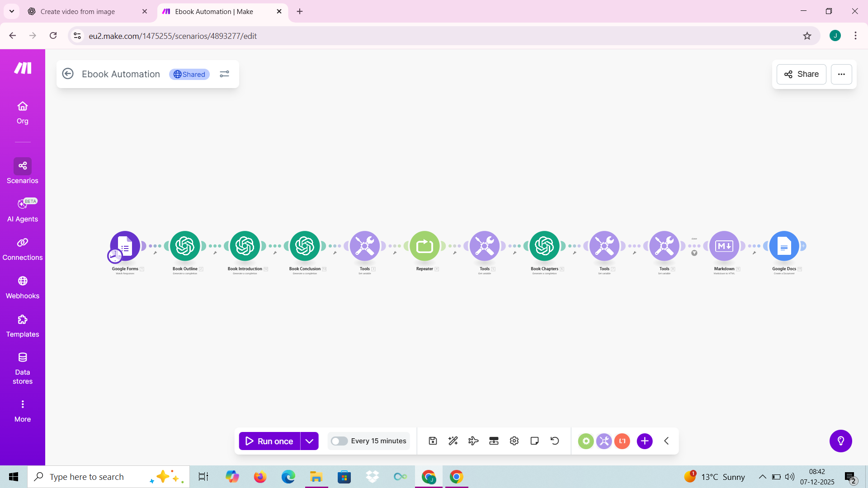The width and height of the screenshot is (868, 488).
Task: Click the Repeater module
Action: [425, 246]
